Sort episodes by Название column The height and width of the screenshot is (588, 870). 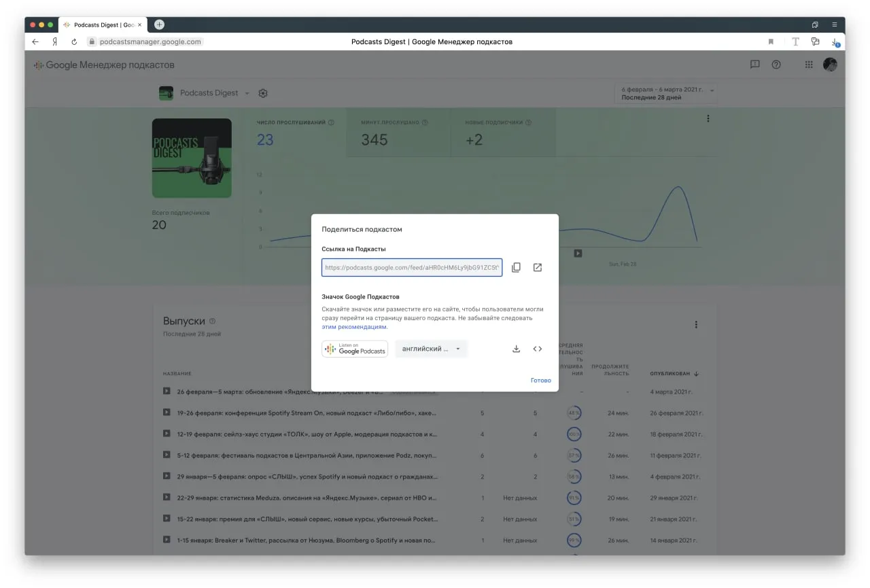(177, 374)
